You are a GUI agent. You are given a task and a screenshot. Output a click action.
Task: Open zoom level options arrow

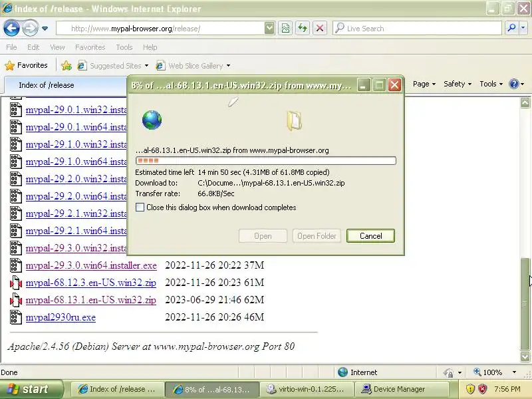click(514, 372)
